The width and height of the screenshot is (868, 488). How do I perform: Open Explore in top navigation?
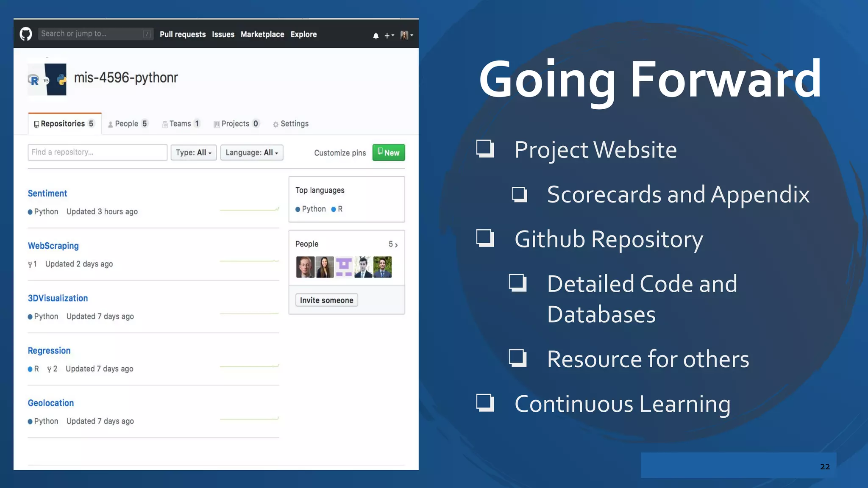[x=303, y=34]
